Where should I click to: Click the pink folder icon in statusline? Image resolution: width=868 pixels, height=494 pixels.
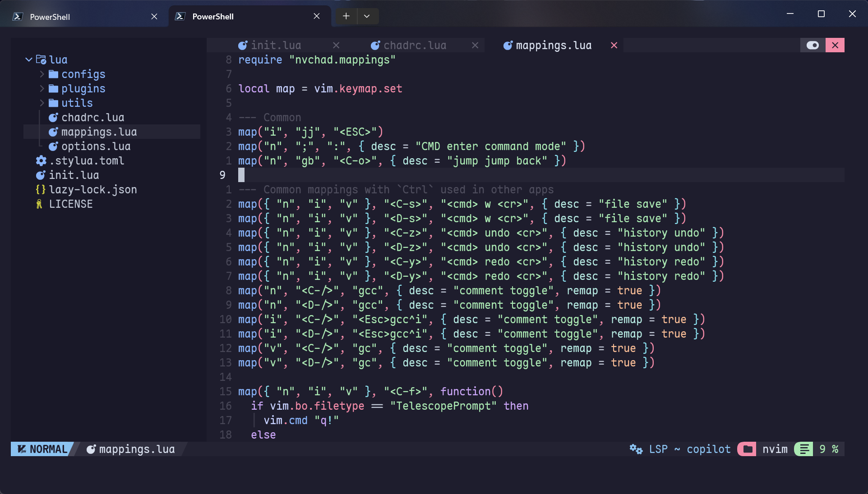747,449
